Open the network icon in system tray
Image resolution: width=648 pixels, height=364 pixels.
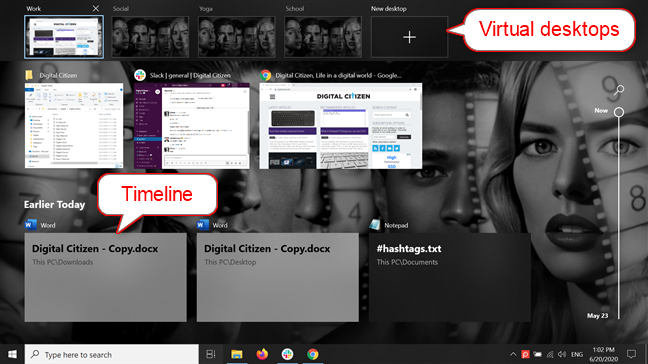(550, 354)
